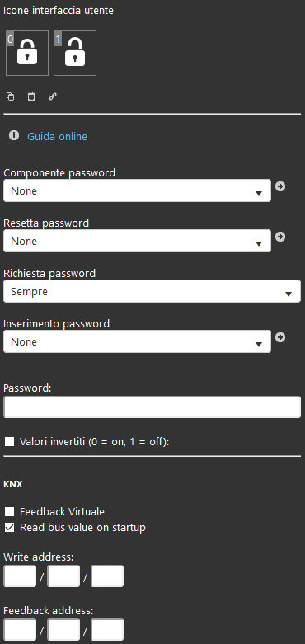Open the Resetta password dropdown

(x=137, y=241)
